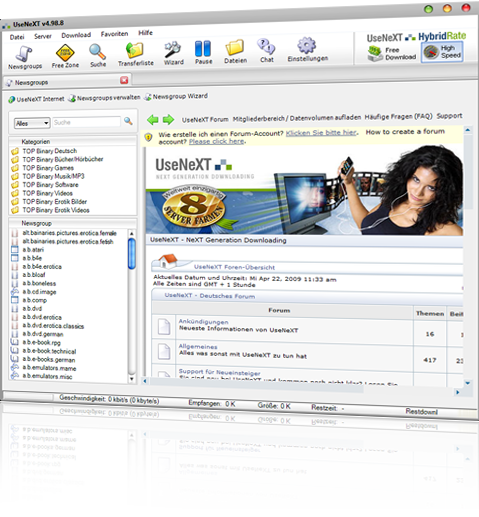Select the a.b.e-book.technical newsgroup
Viewport: 479px width, 517px height.
pyautogui.click(x=49, y=351)
